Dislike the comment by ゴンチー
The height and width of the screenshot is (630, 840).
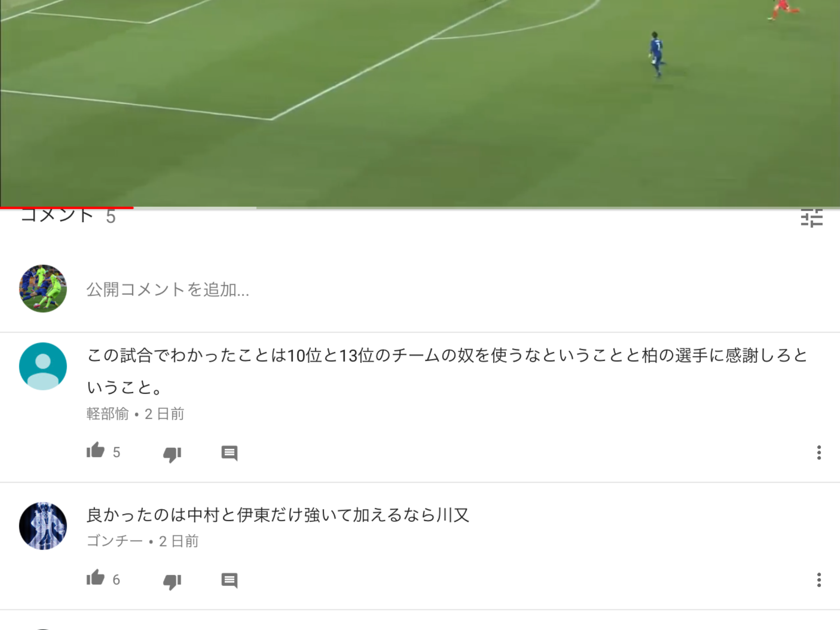172,581
